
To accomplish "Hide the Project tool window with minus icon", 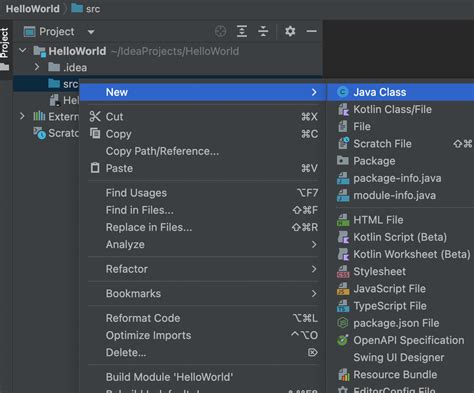I will [x=312, y=31].
